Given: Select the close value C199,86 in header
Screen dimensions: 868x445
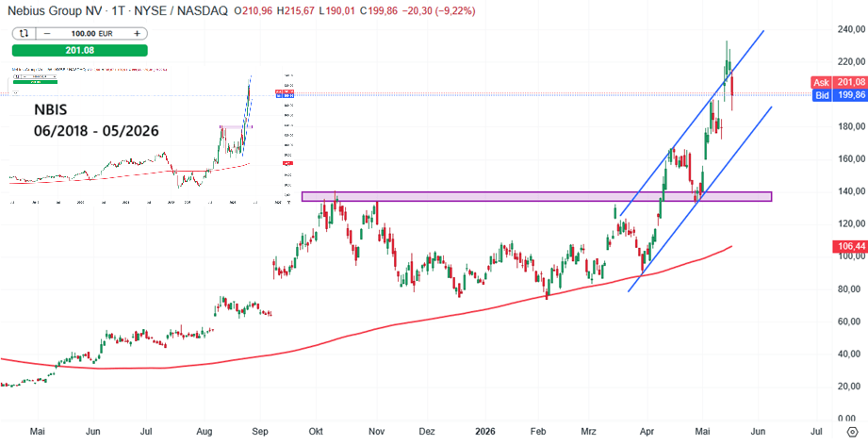Looking at the screenshot, I should tap(381, 11).
